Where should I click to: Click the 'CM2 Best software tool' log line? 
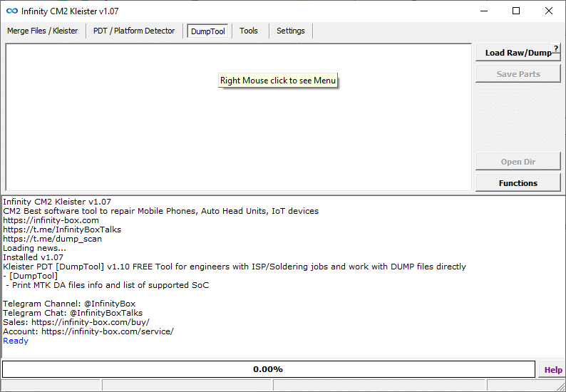point(161,211)
